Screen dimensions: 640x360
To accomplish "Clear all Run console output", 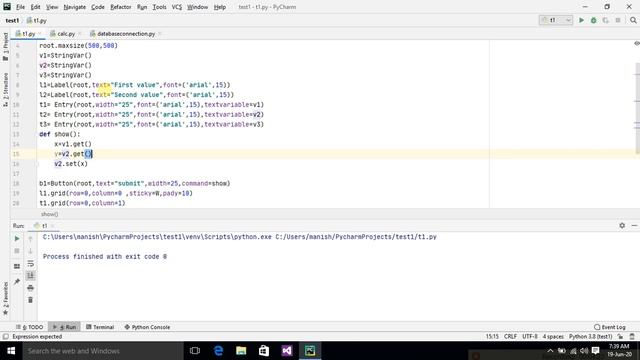I will (30, 300).
